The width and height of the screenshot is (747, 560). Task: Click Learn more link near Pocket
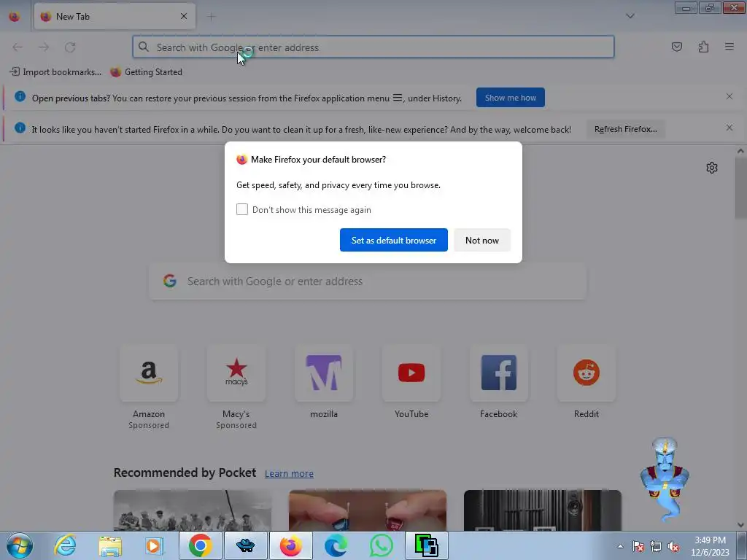pyautogui.click(x=289, y=474)
